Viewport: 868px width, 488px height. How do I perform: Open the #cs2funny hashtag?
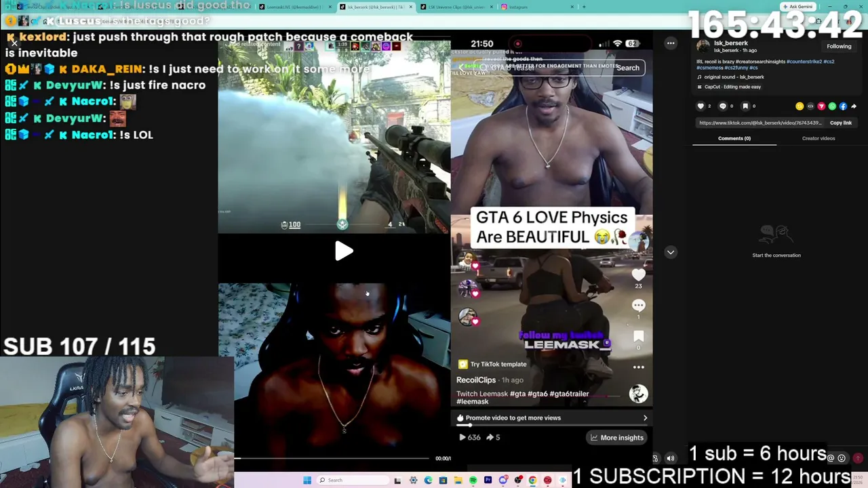(736, 68)
